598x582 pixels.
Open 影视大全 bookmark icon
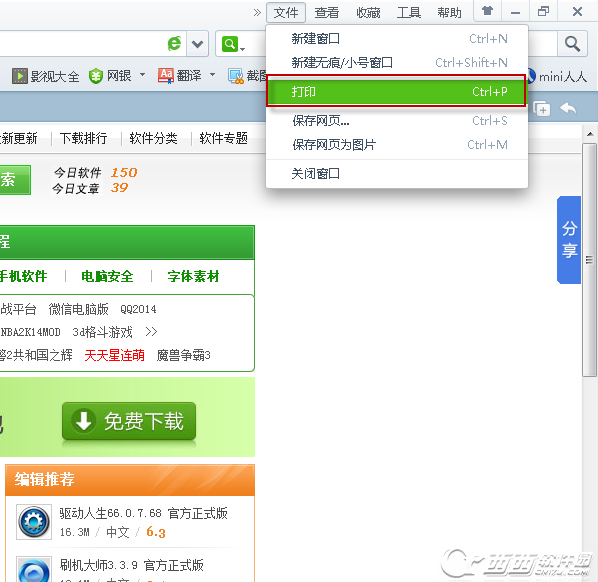19,76
